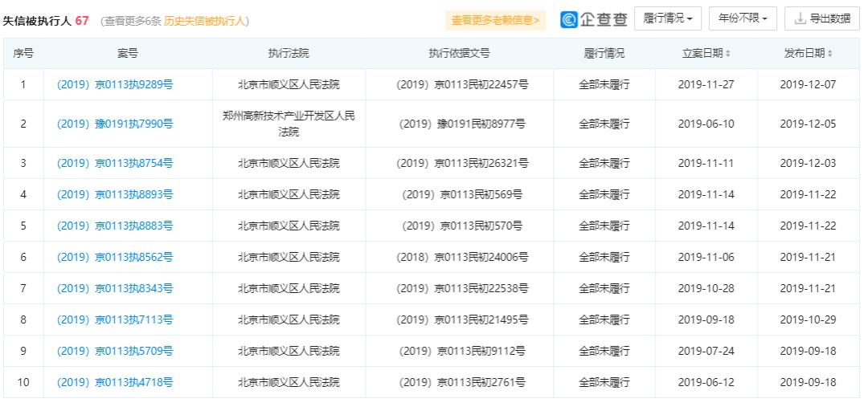Screen dimensions: 868x411
Task: Click the 案号 column header
Action: pos(128,54)
